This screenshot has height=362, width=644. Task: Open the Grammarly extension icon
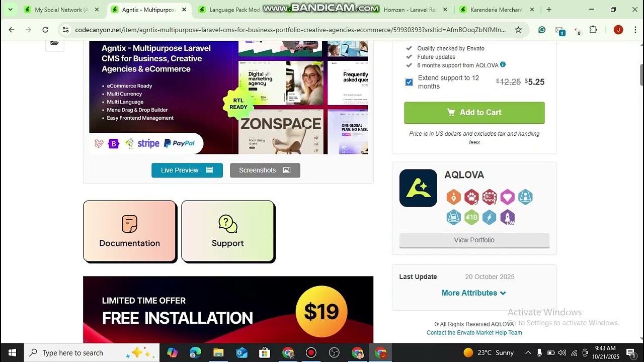(x=542, y=30)
